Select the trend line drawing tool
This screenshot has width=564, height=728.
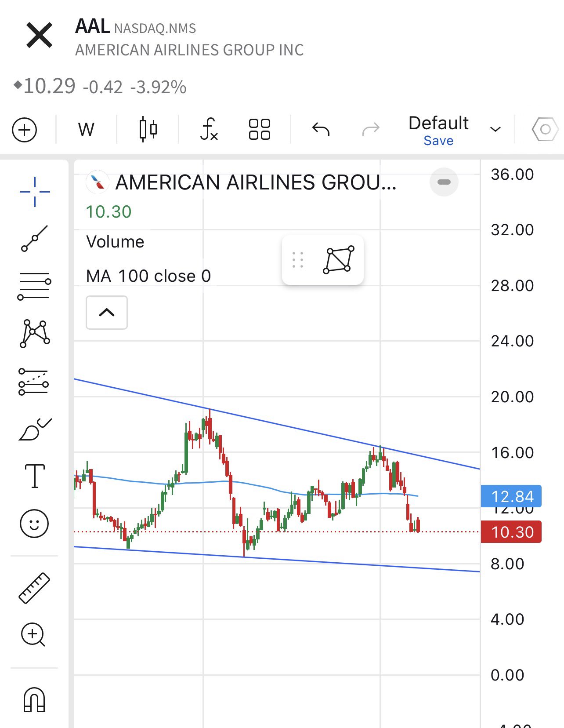[35, 238]
